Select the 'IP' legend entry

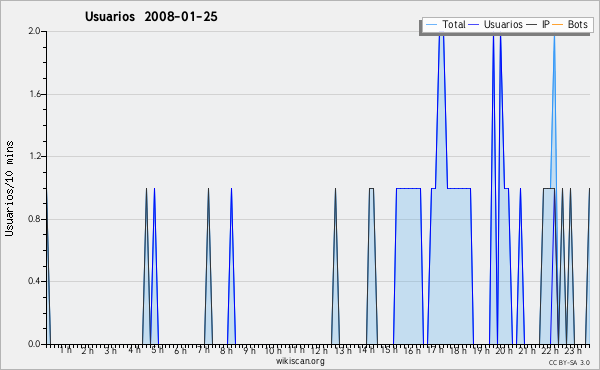click(538, 24)
